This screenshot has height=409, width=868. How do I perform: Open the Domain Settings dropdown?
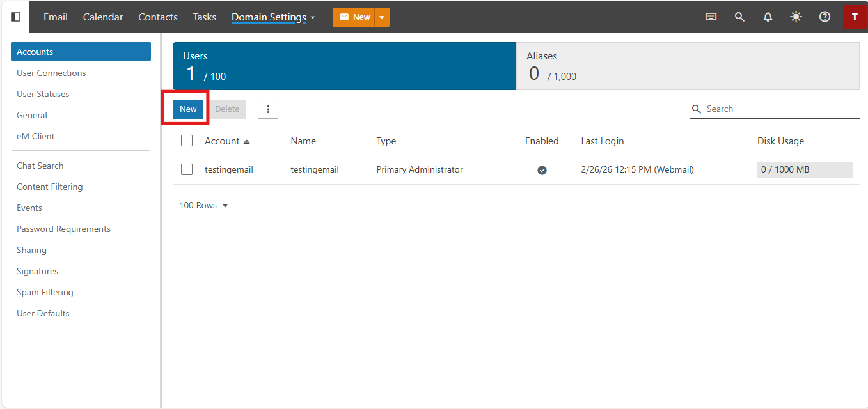(x=273, y=17)
